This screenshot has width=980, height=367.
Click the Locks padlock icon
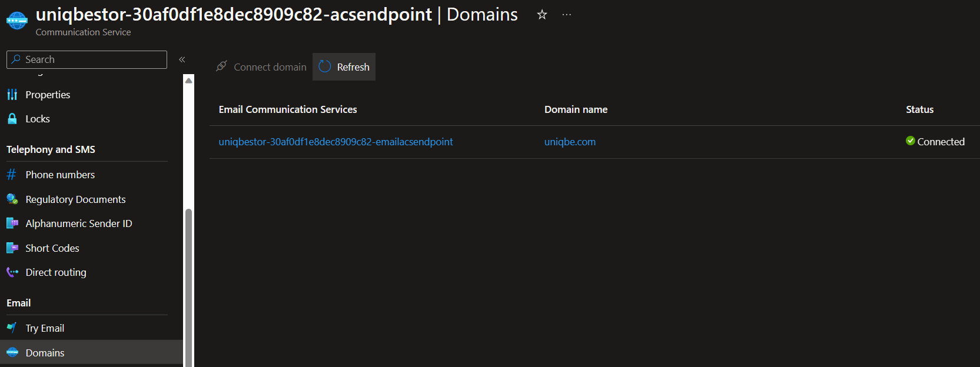(x=12, y=119)
